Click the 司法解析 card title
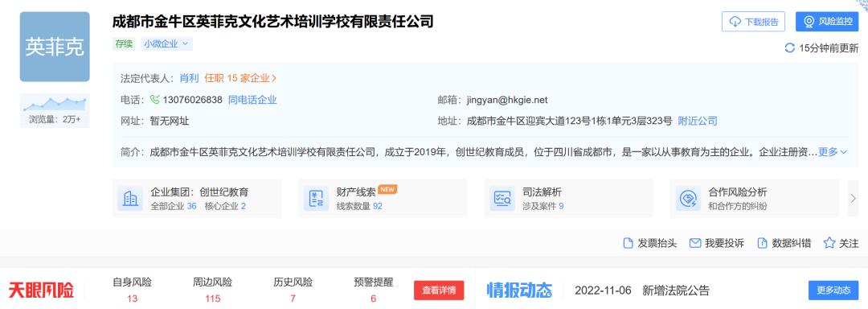The width and height of the screenshot is (868, 309). click(x=542, y=192)
